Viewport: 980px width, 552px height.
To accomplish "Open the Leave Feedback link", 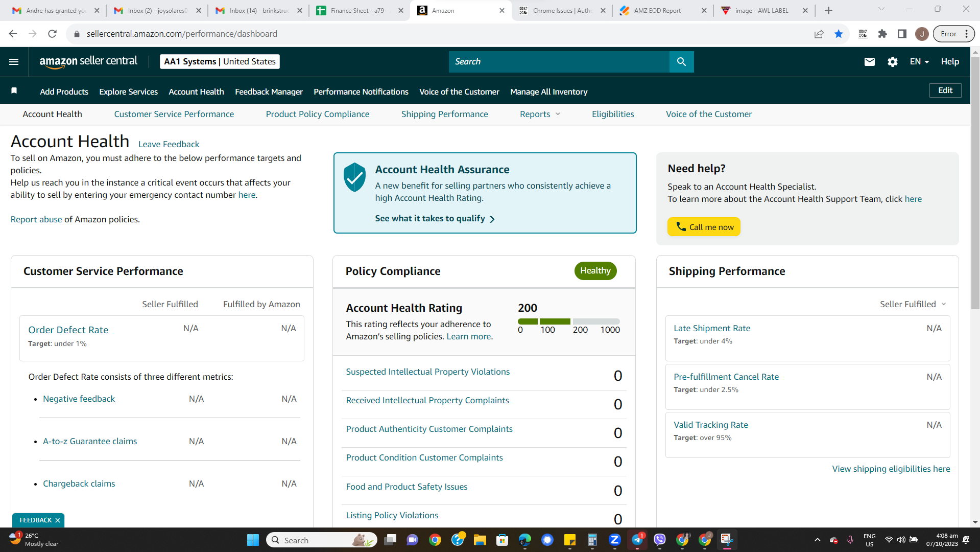I will 169,144.
